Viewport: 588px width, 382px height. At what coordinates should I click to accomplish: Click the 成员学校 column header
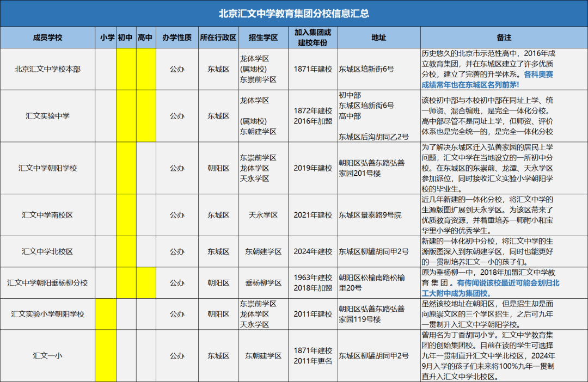click(x=47, y=38)
